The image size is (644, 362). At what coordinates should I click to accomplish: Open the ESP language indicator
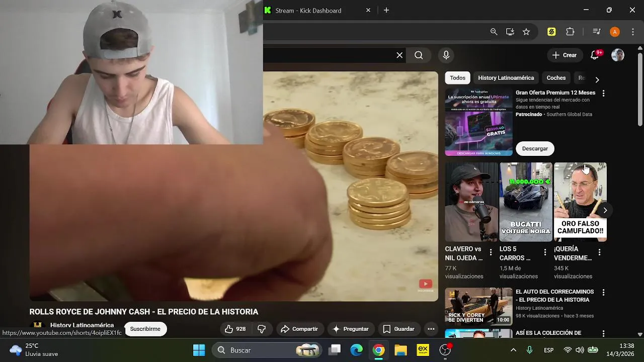pyautogui.click(x=548, y=350)
